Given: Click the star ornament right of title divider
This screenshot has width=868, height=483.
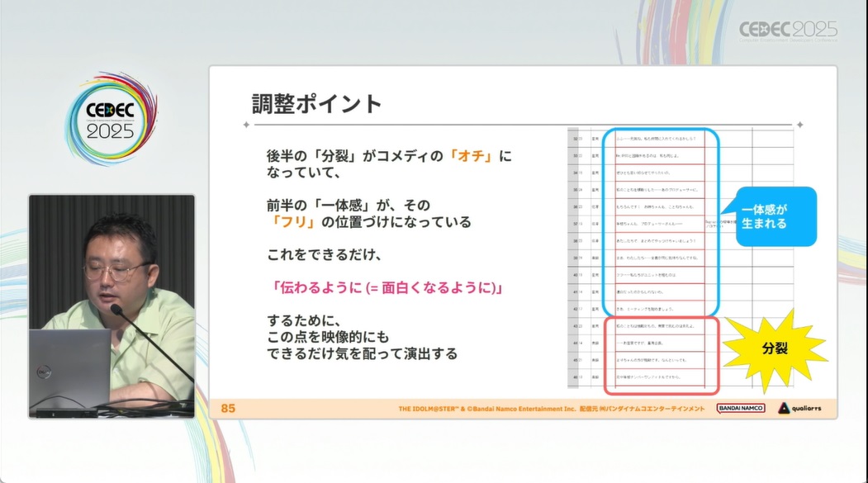Looking at the screenshot, I should pos(798,125).
